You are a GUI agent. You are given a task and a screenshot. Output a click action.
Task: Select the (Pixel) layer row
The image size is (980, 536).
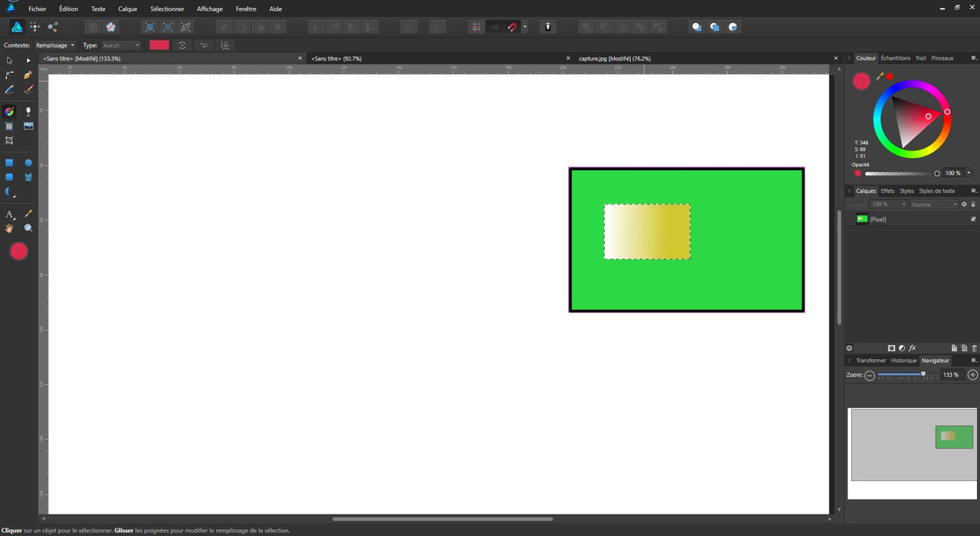[x=913, y=219]
